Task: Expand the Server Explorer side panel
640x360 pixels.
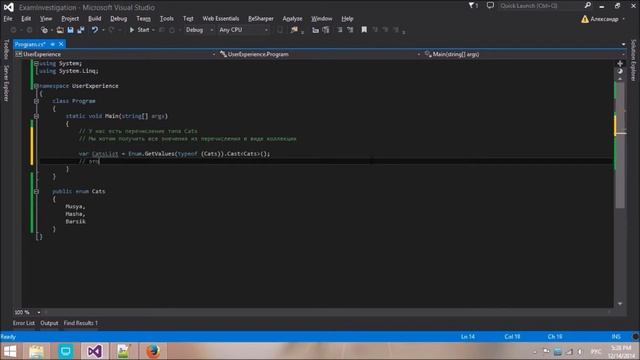Action: coord(6,83)
